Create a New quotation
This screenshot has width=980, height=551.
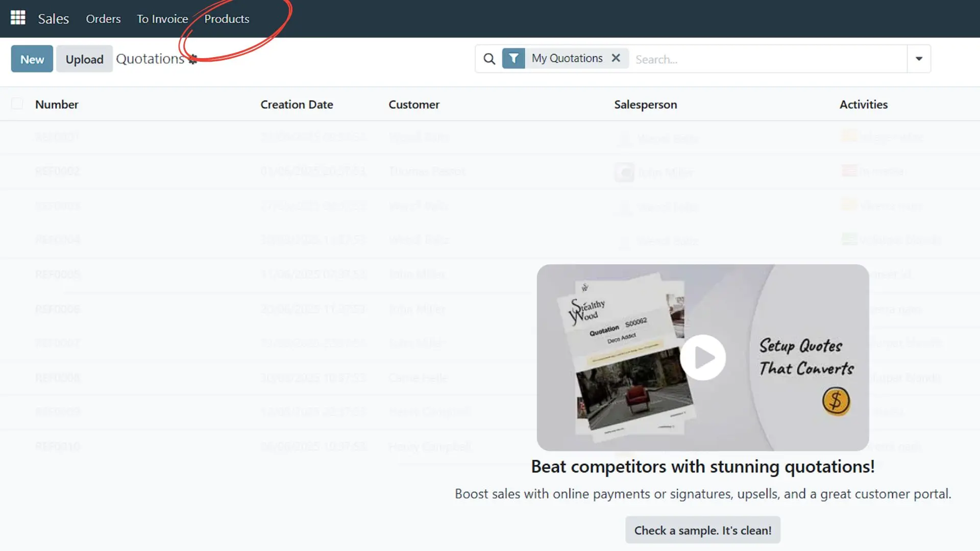coord(32,59)
